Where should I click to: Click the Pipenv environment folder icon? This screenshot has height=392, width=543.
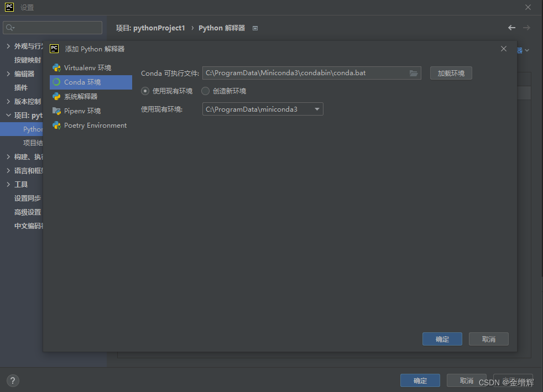[56, 111]
